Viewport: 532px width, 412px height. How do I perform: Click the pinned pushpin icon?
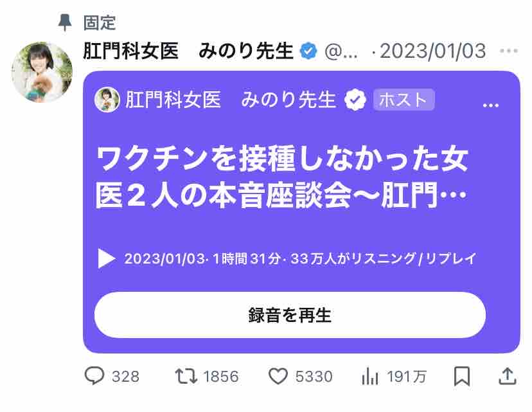(x=65, y=22)
